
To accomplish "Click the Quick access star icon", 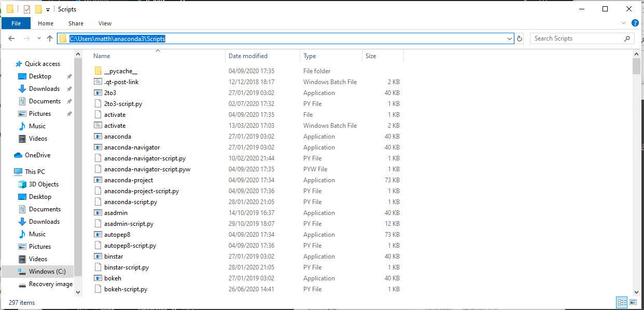I will [19, 64].
